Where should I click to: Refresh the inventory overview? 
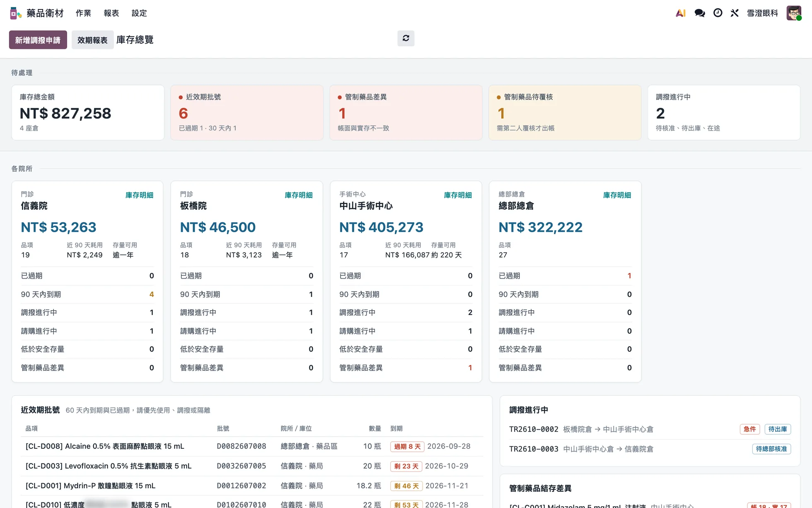[406, 38]
